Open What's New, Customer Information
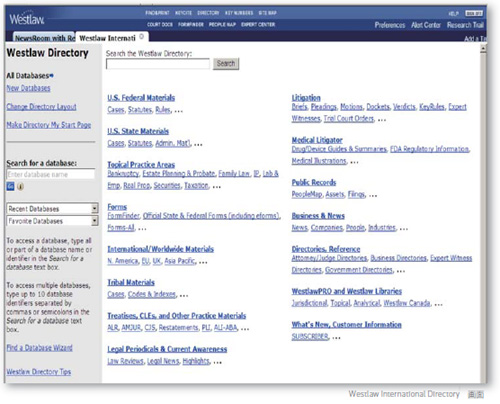 346,324
